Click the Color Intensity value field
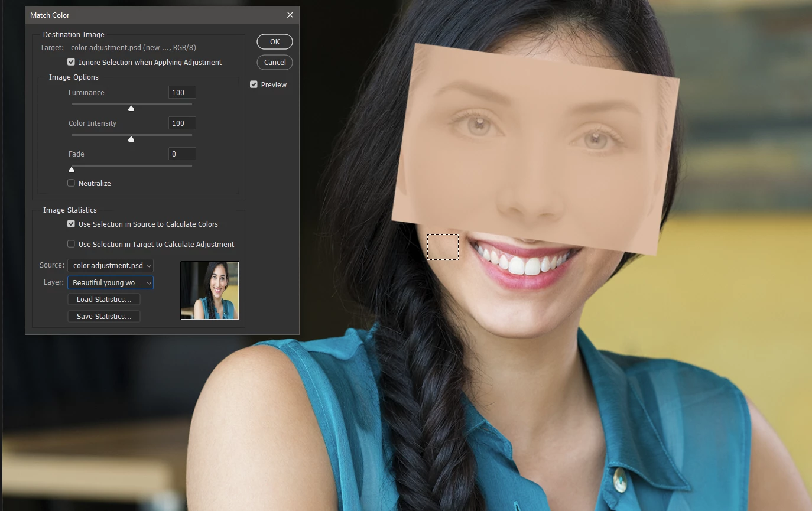The height and width of the screenshot is (511, 812). click(x=182, y=123)
